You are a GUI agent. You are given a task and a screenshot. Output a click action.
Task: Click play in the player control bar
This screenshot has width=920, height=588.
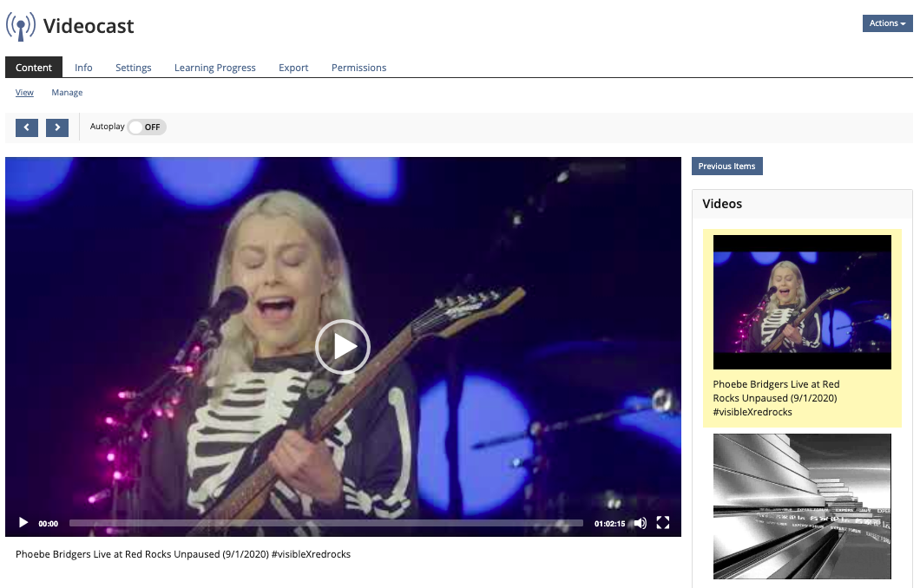click(23, 522)
